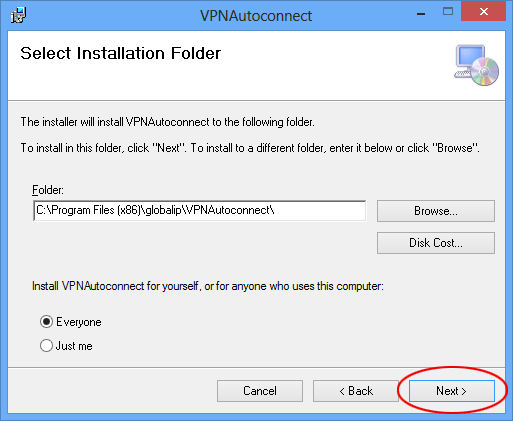Image resolution: width=513 pixels, height=421 pixels.
Task: Select the Everyone radio button circle
Action: 46,322
